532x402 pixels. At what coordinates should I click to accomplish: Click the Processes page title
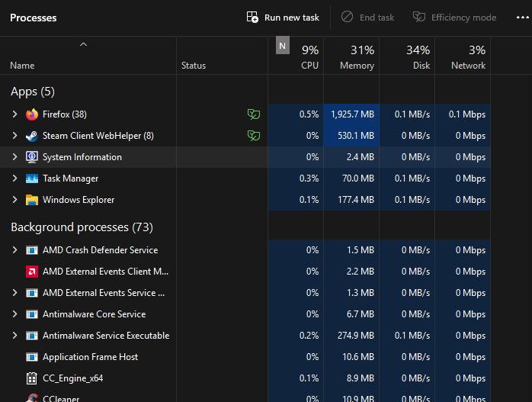click(x=34, y=18)
